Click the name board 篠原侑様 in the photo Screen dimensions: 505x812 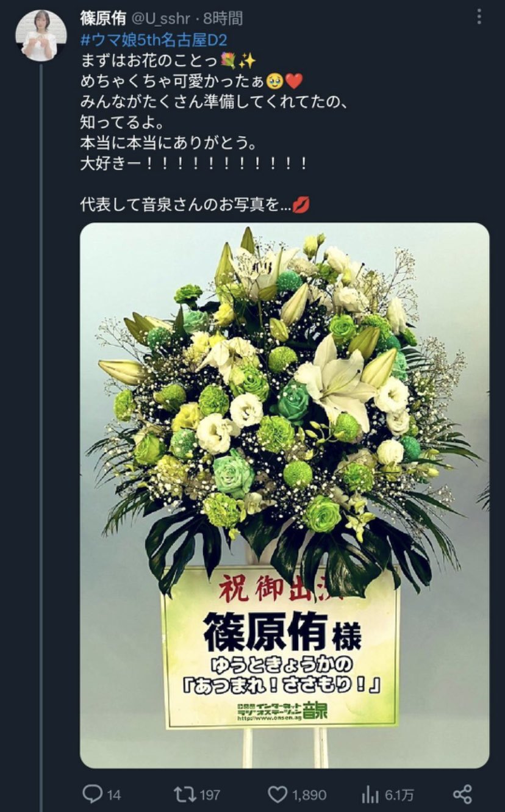click(x=282, y=631)
